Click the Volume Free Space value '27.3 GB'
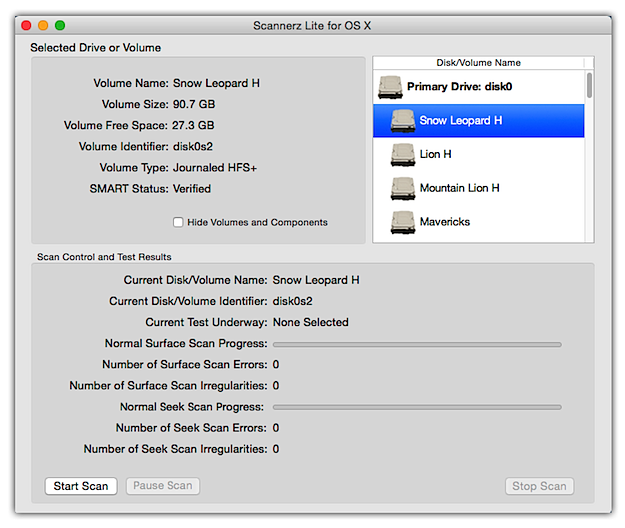Image resolution: width=625 pixels, height=528 pixels. tap(193, 126)
